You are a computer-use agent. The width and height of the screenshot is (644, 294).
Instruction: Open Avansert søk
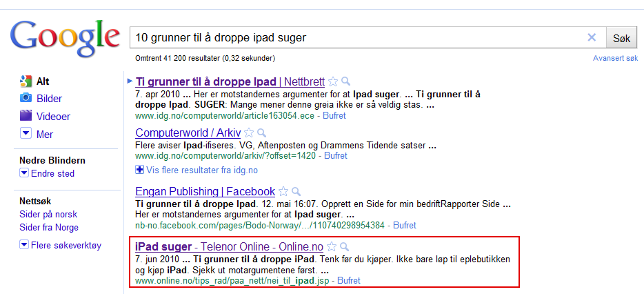[x=615, y=59]
